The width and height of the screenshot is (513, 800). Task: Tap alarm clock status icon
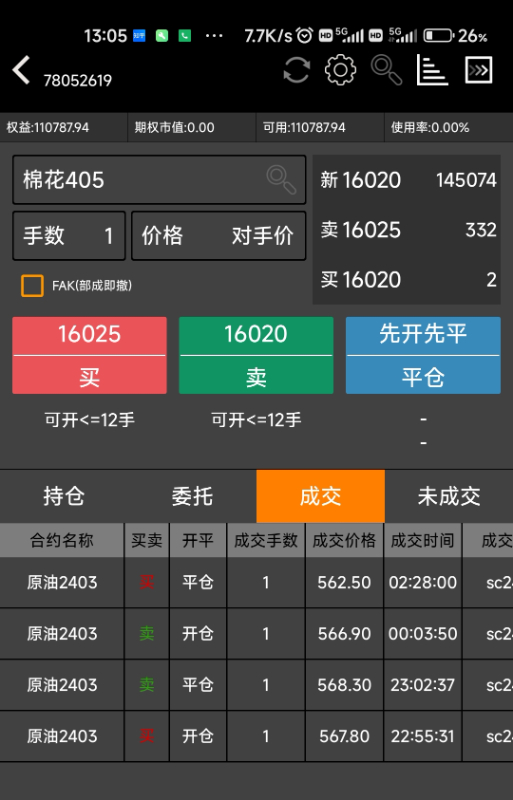pos(305,35)
